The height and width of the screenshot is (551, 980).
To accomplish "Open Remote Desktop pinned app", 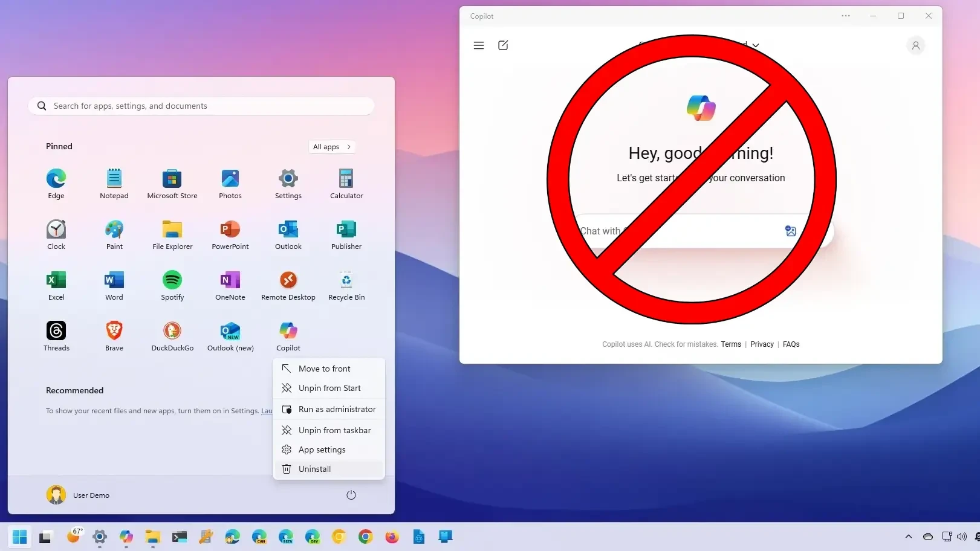I will pyautogui.click(x=288, y=280).
